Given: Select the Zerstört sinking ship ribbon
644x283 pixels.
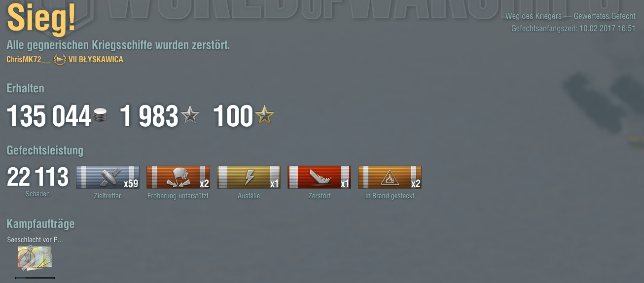Looking at the screenshot, I should [319, 177].
